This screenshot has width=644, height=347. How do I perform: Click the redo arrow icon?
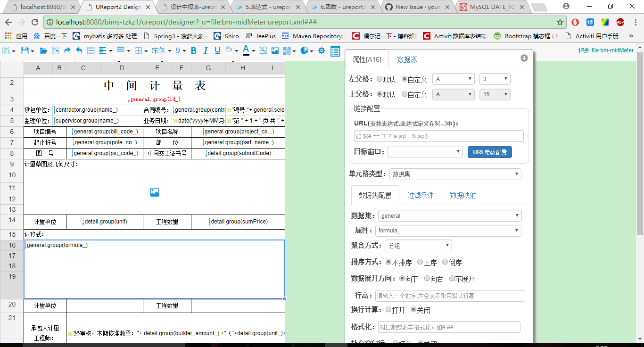tap(67, 50)
